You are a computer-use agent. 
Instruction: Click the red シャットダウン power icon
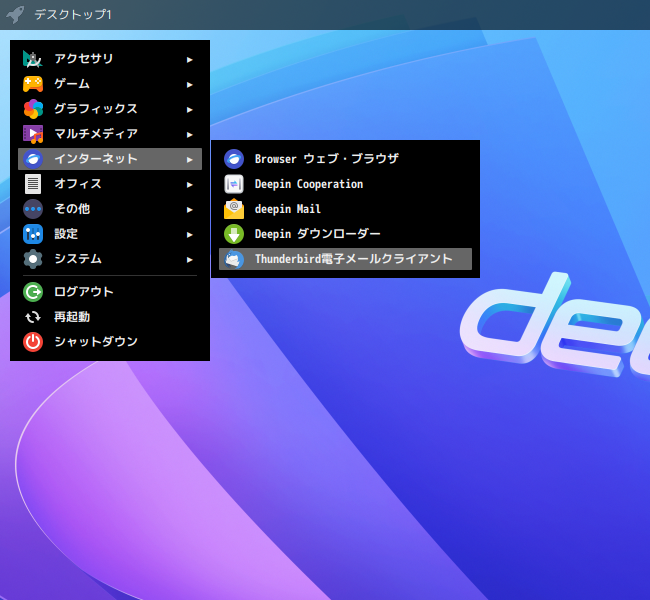pos(33,342)
